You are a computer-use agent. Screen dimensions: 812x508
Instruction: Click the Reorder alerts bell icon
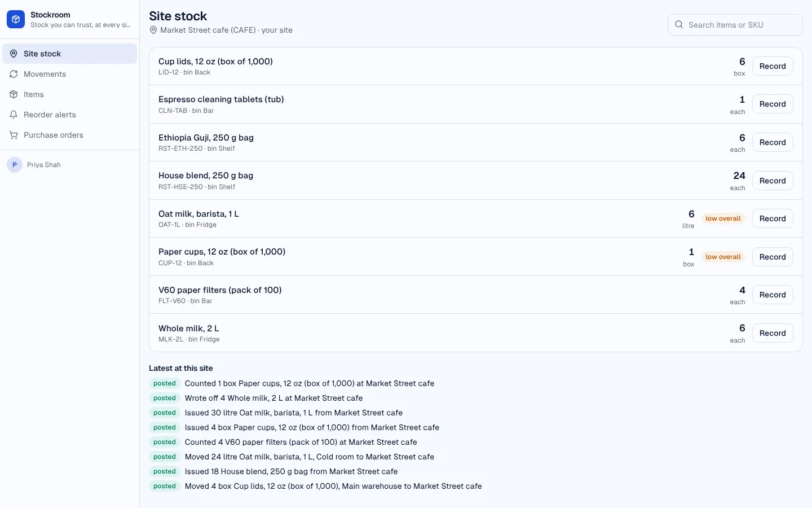pos(14,115)
